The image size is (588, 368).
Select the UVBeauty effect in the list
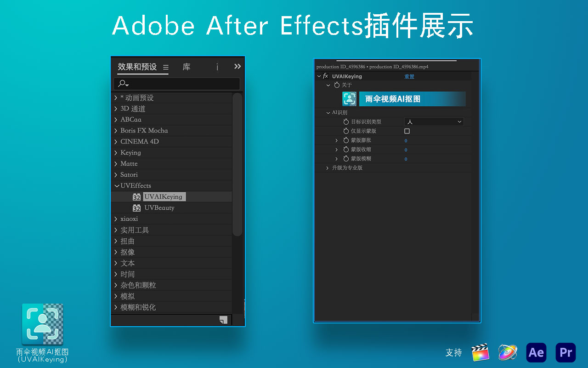pos(159,208)
